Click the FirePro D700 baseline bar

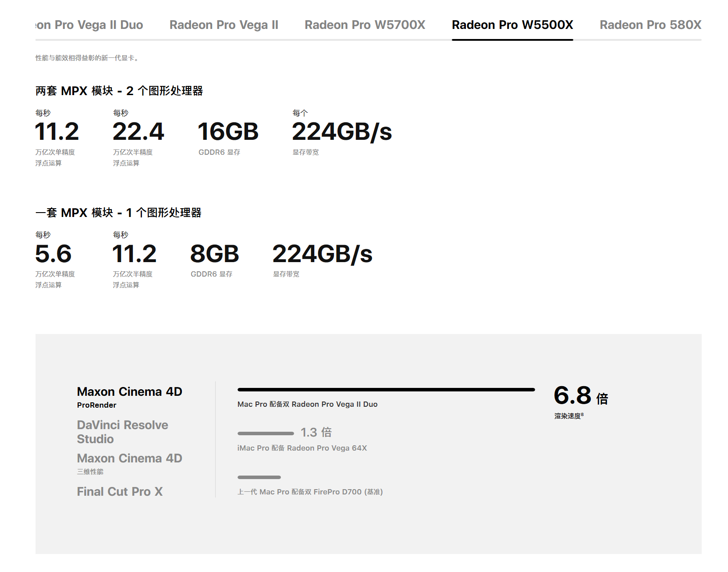pos(259,477)
